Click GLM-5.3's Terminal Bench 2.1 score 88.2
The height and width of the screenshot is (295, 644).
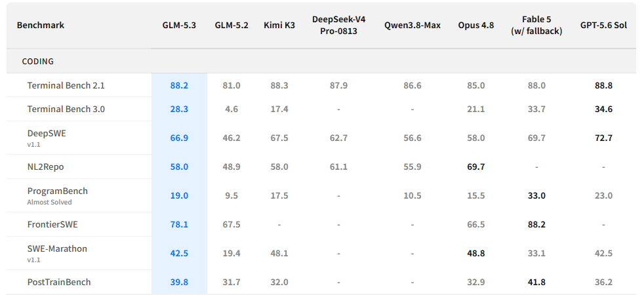click(x=179, y=85)
